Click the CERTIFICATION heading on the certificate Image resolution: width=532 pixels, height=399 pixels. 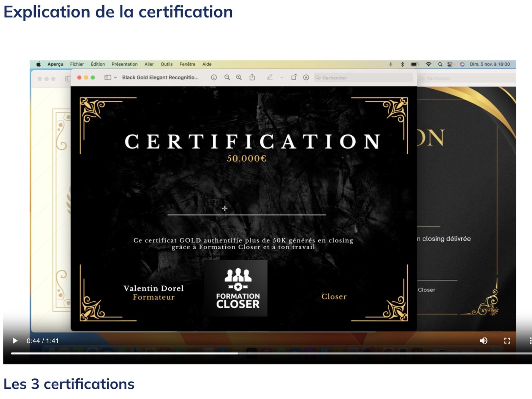click(253, 142)
